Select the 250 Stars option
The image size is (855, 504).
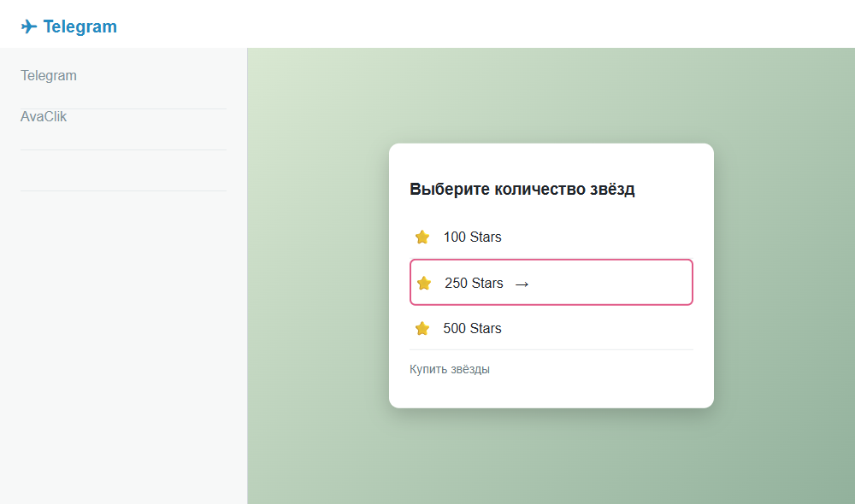[x=551, y=282]
